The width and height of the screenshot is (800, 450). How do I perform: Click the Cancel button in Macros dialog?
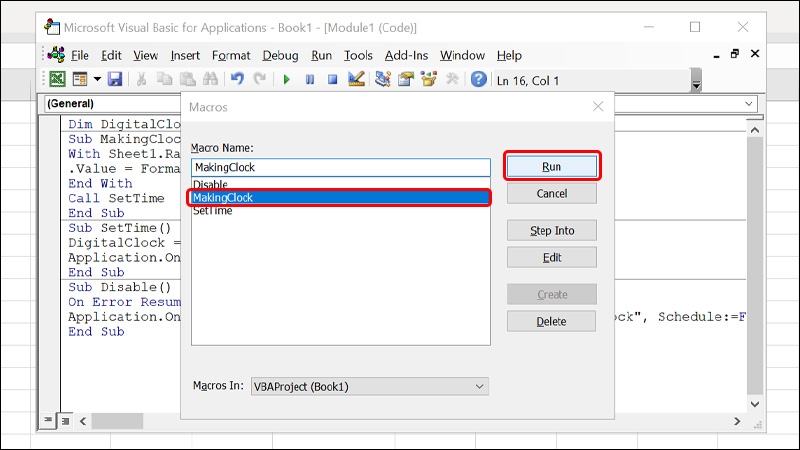pos(552,193)
